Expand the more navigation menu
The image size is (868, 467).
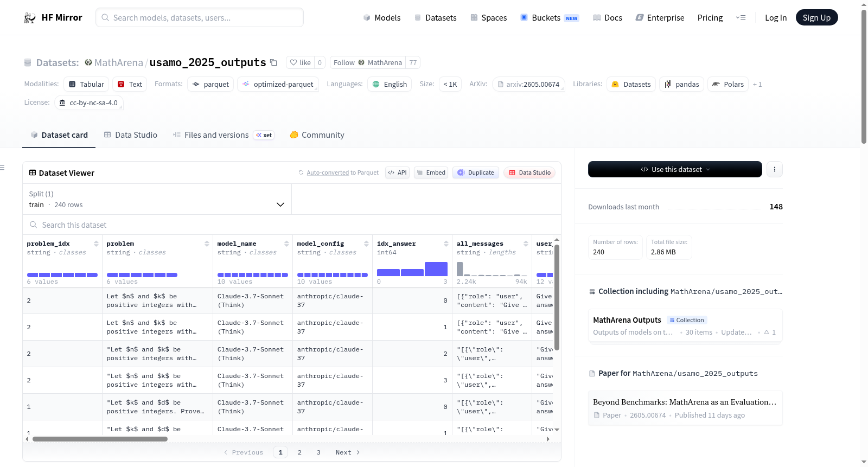click(x=741, y=18)
